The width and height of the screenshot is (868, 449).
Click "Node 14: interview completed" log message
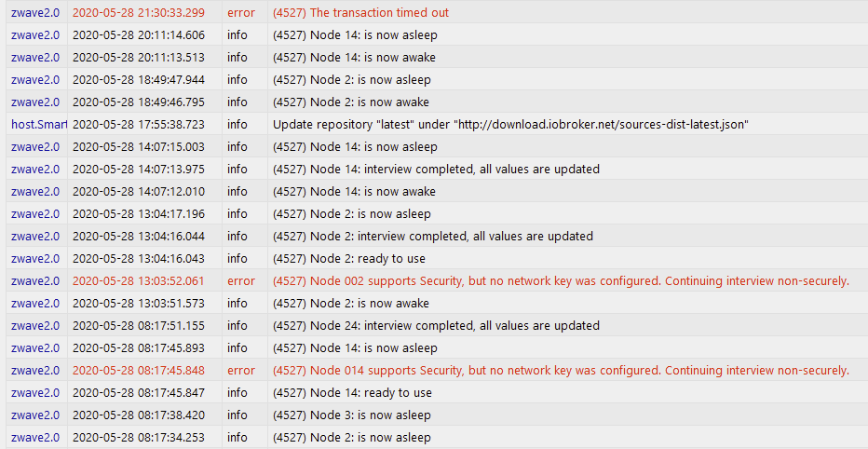tap(436, 169)
